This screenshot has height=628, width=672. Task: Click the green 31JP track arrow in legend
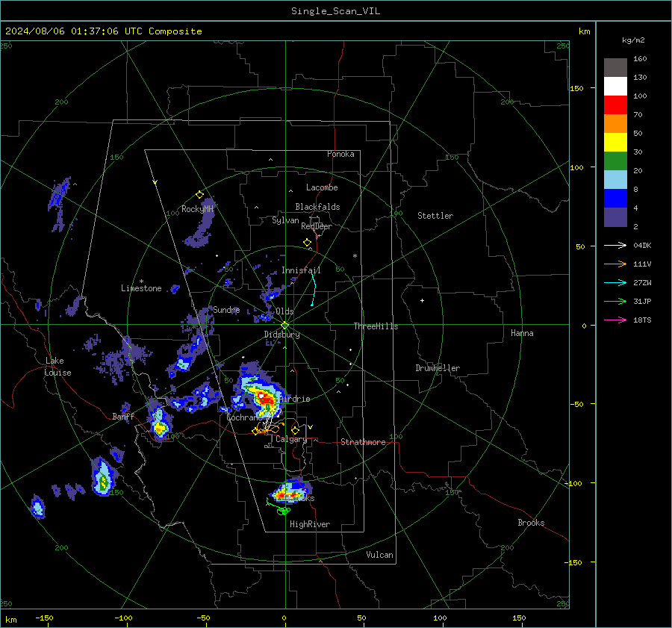[x=615, y=302]
